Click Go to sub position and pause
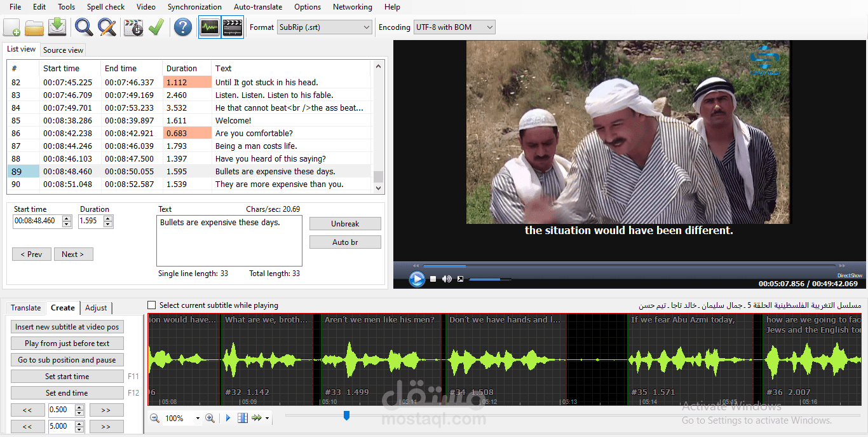This screenshot has width=868, height=437. pyautogui.click(x=67, y=360)
